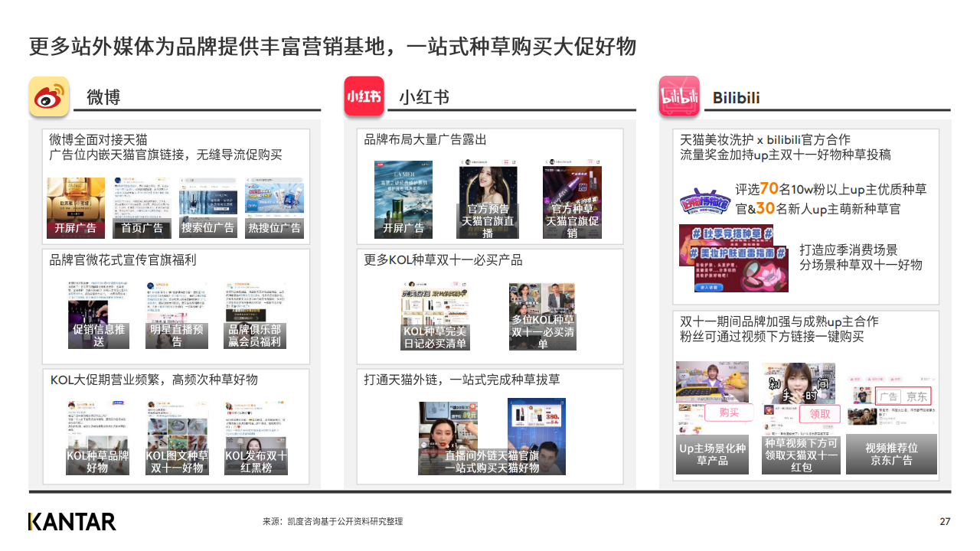Click the KANTAR logo
The image size is (980, 551).
coord(72,522)
